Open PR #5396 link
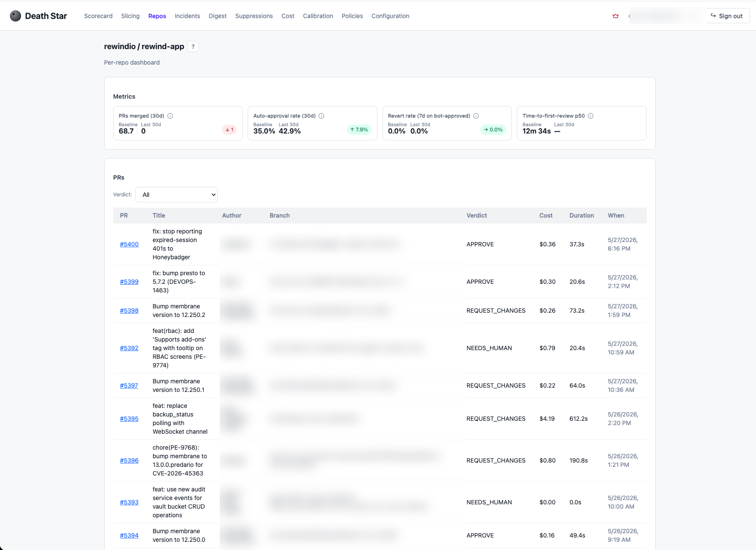Image resolution: width=756 pixels, height=550 pixels. pos(129,460)
